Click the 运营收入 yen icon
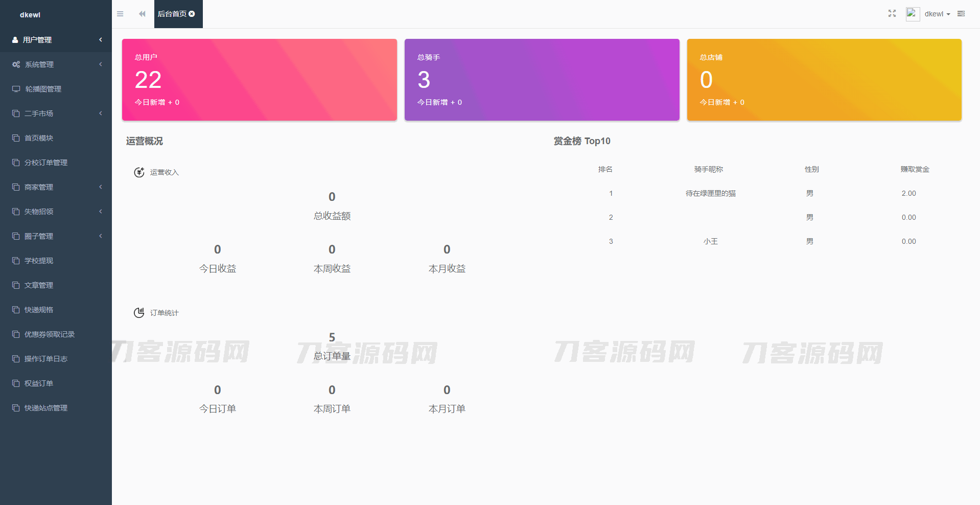This screenshot has height=505, width=980. tap(139, 172)
